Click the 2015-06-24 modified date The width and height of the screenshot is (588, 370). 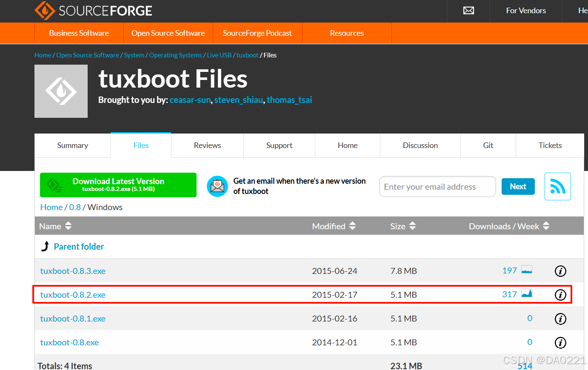pos(334,271)
